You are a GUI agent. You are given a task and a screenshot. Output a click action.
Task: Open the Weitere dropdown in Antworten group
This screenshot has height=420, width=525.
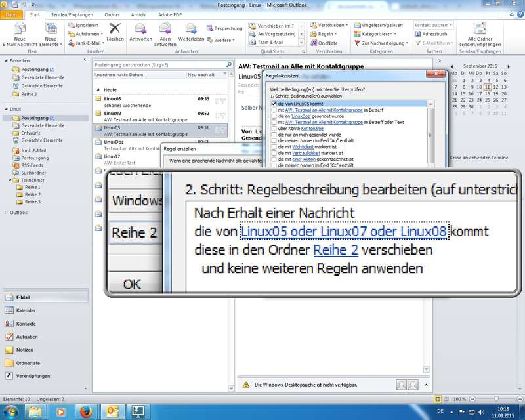(x=221, y=40)
